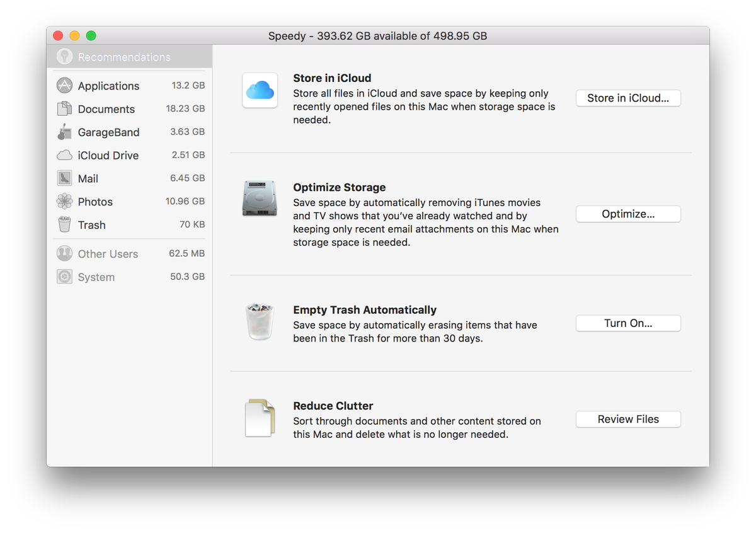
Task: Select the Trash category label
Action: pyautogui.click(x=92, y=225)
